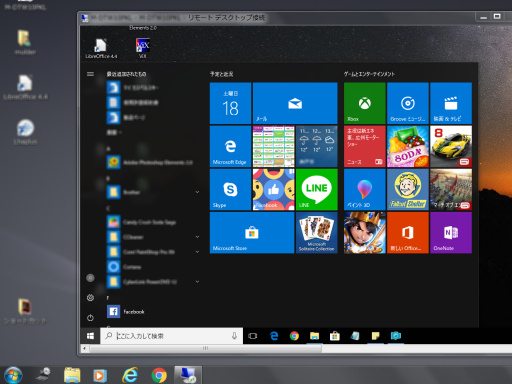Viewport: 512px width, 384px height.
Task: Open the OneNote tile
Action: tap(451, 233)
